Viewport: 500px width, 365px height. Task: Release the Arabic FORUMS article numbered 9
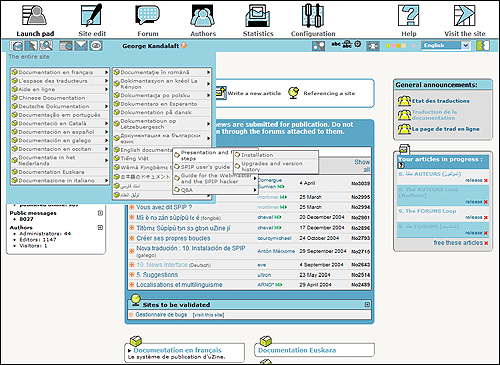[x=476, y=233]
